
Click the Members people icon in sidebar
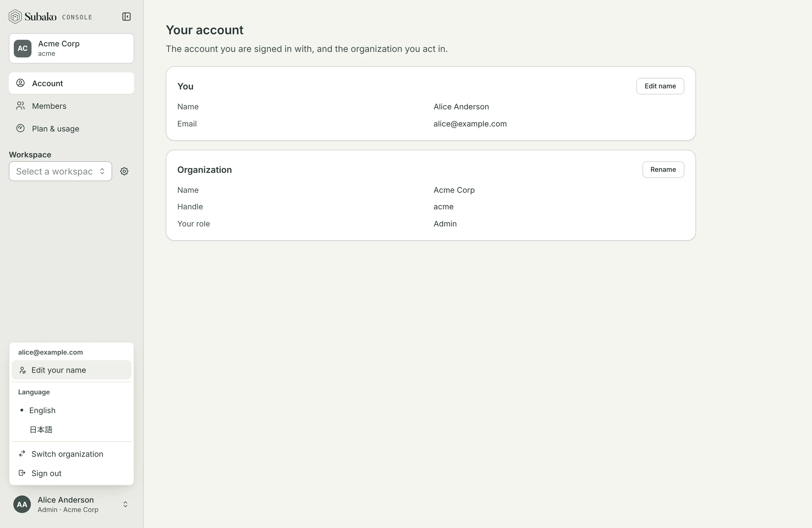pyautogui.click(x=20, y=106)
